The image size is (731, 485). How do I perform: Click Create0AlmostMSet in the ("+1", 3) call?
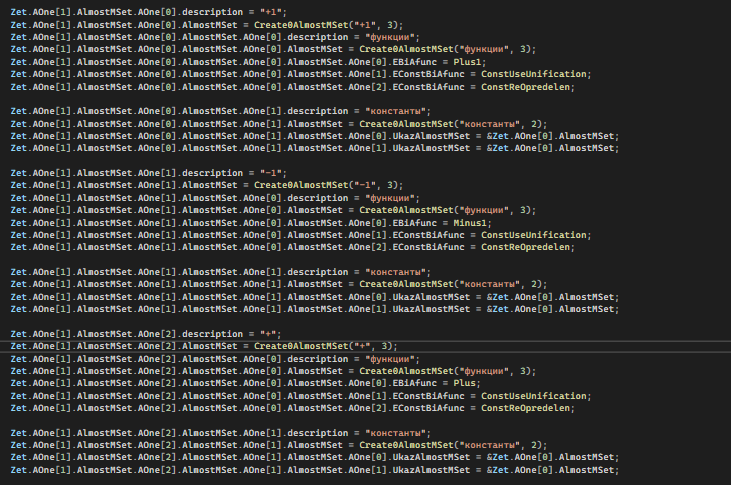click(301, 25)
